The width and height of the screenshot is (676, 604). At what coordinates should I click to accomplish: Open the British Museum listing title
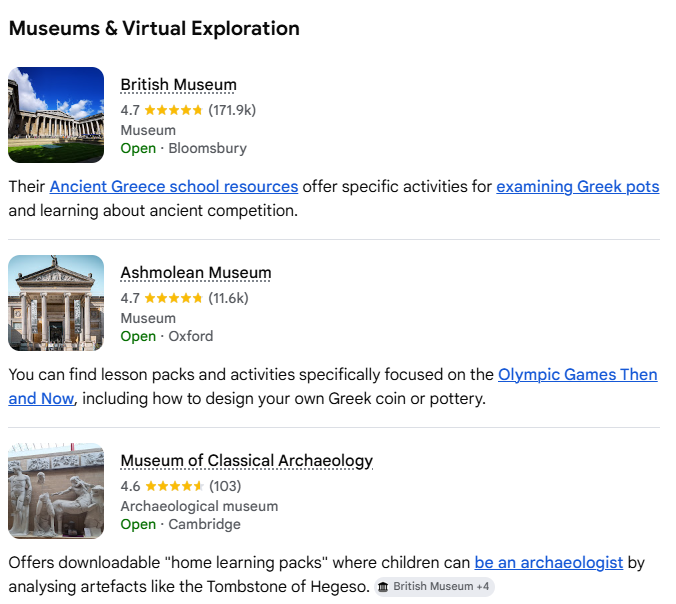(x=178, y=85)
